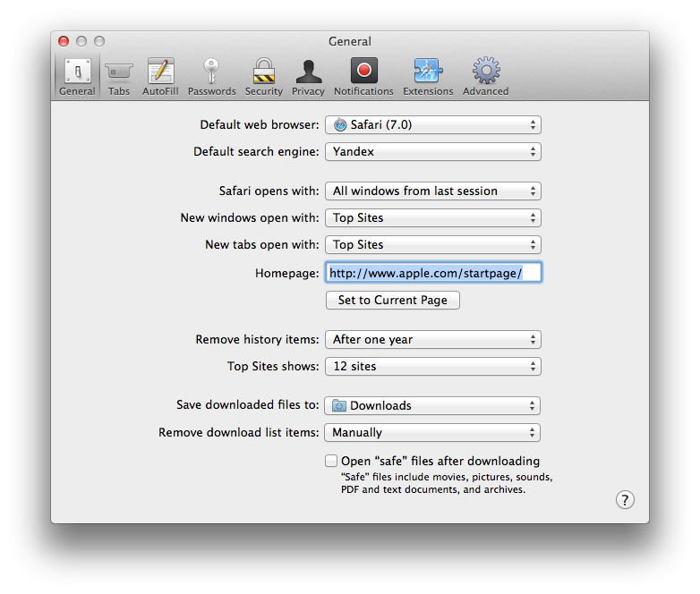Screen dimensions: 700x594
Task: Open Save downloaded files to dropdown
Action: [x=432, y=405]
